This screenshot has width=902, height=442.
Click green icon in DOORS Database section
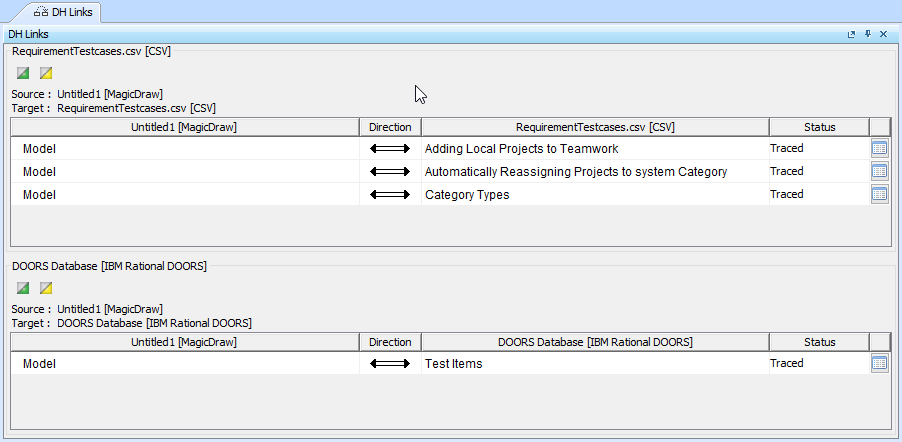click(23, 288)
